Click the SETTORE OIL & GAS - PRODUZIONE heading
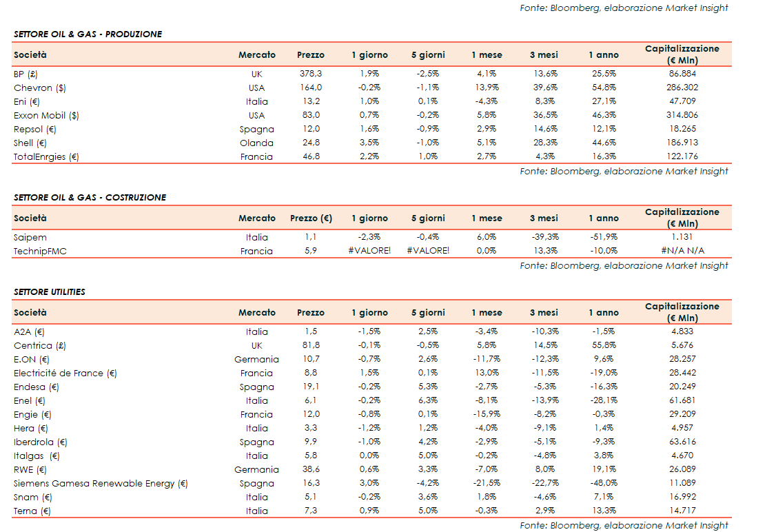Viewport: 776px width, 532px height. (88, 34)
